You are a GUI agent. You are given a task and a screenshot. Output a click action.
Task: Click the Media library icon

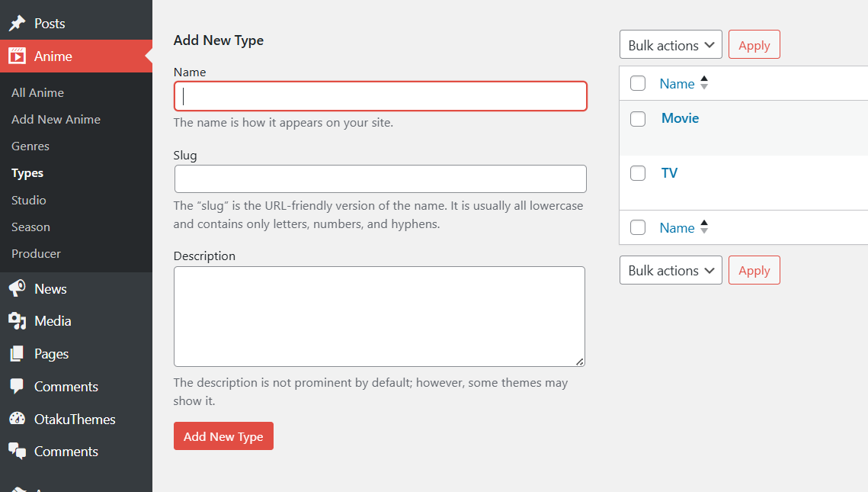[17, 321]
